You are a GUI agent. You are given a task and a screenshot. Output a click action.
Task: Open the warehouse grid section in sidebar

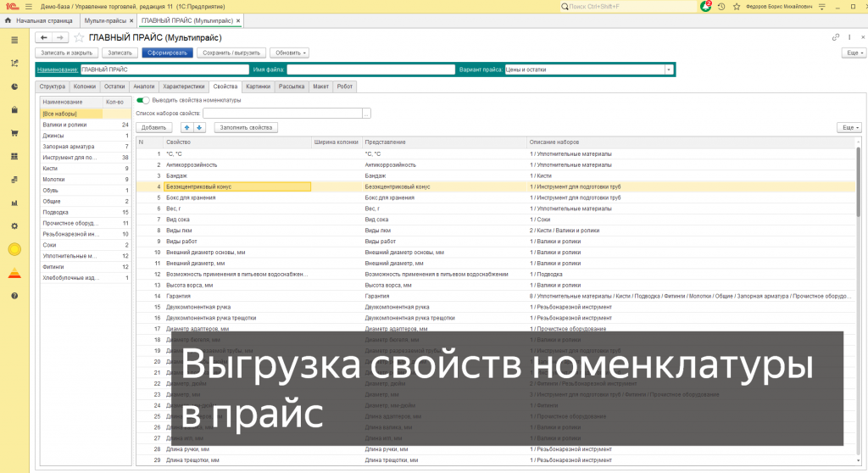coord(14,156)
